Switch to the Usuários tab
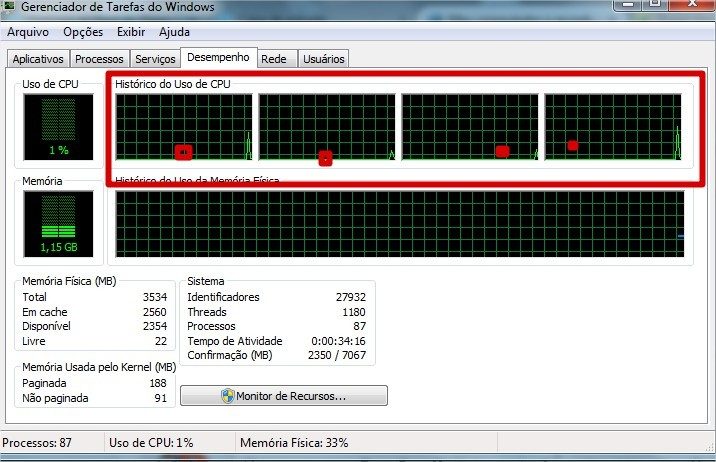 pos(324,59)
